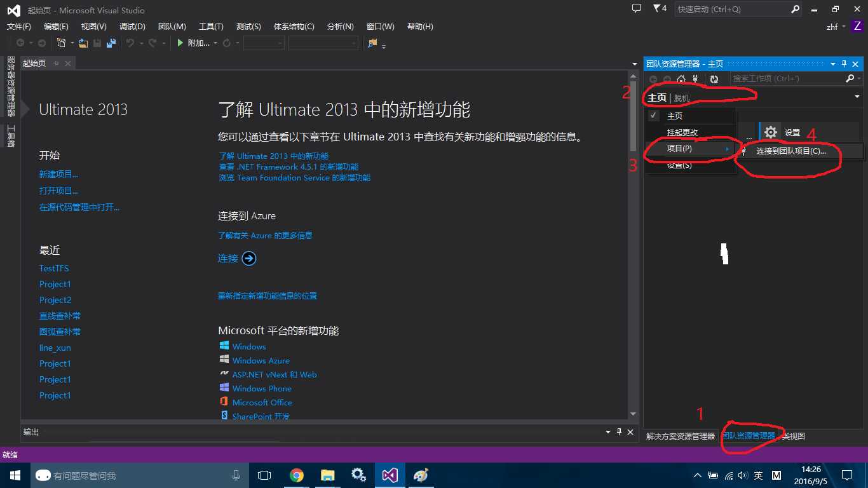Click the 重新指定新增功能信息的位置 link
The width and height of the screenshot is (868, 488).
pyautogui.click(x=268, y=295)
